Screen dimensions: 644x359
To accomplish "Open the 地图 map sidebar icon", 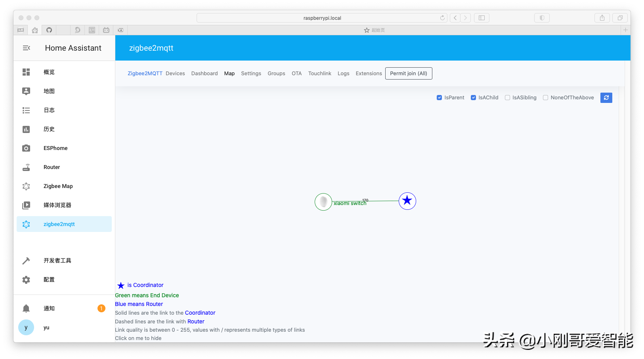I will (x=26, y=91).
